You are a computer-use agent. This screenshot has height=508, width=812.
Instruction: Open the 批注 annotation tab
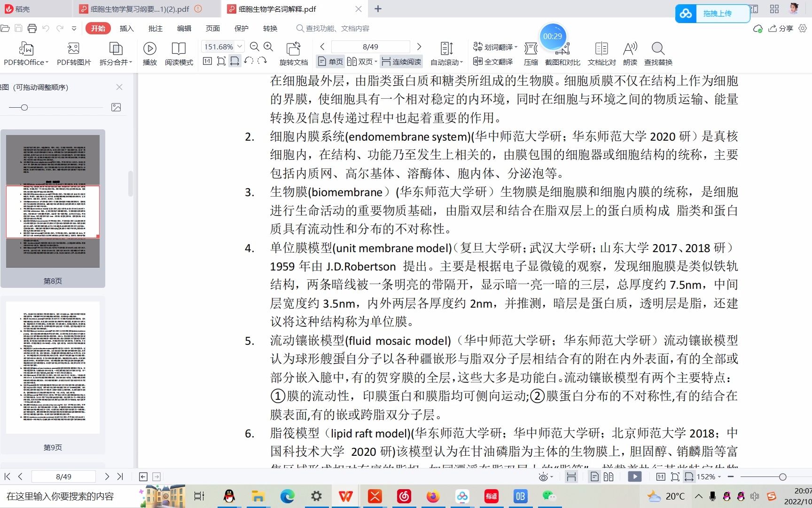click(x=155, y=28)
